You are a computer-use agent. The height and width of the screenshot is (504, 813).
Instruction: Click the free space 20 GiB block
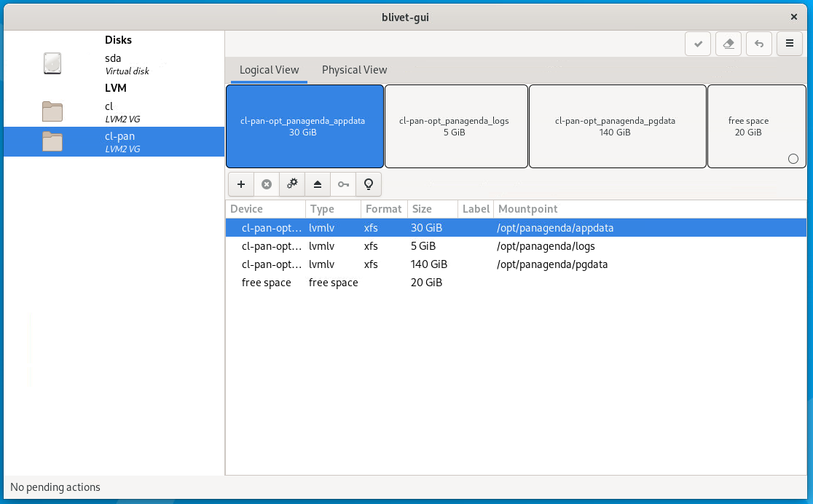[748, 126]
